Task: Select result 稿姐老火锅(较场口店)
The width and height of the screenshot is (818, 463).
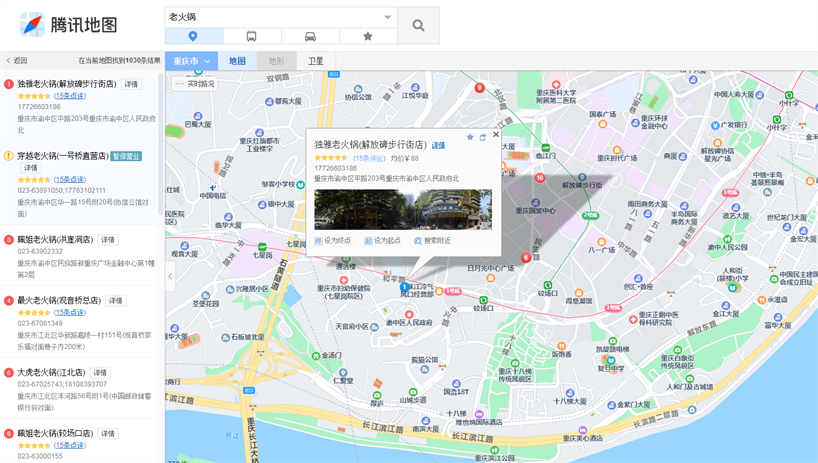Action: [55, 433]
